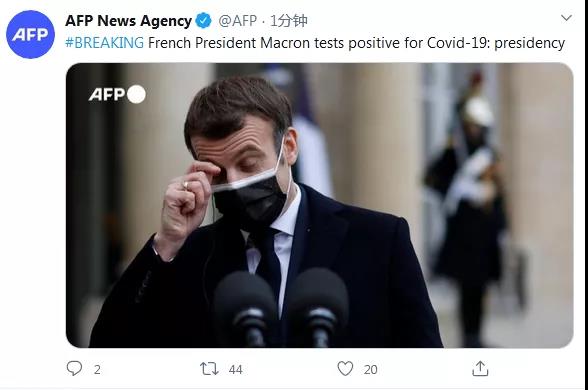Click the @AFP handle
This screenshot has height=390, width=588.
[238, 21]
